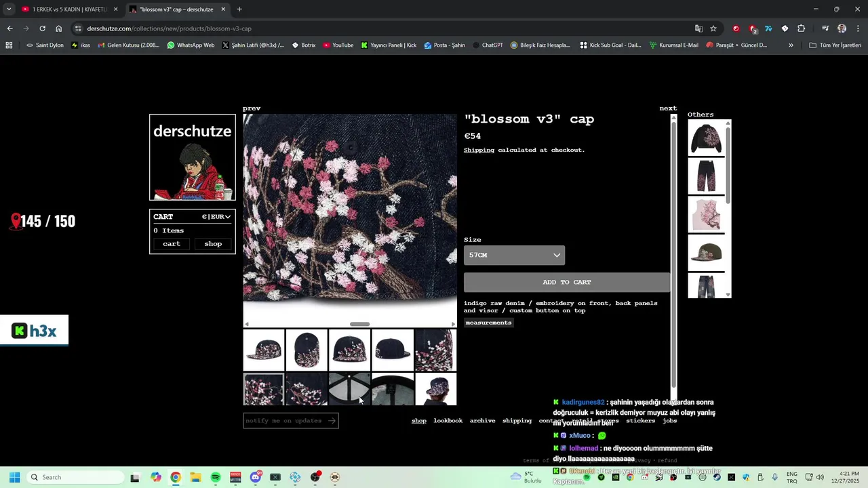This screenshot has width=868, height=488.
Task: Open the apps grid icon in bookmarks bar
Action: click(x=9, y=45)
